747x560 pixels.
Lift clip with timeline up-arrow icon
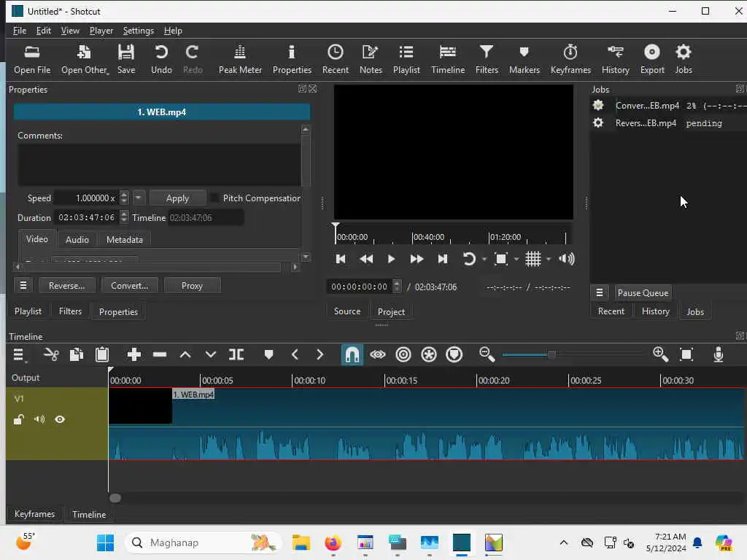pos(185,355)
